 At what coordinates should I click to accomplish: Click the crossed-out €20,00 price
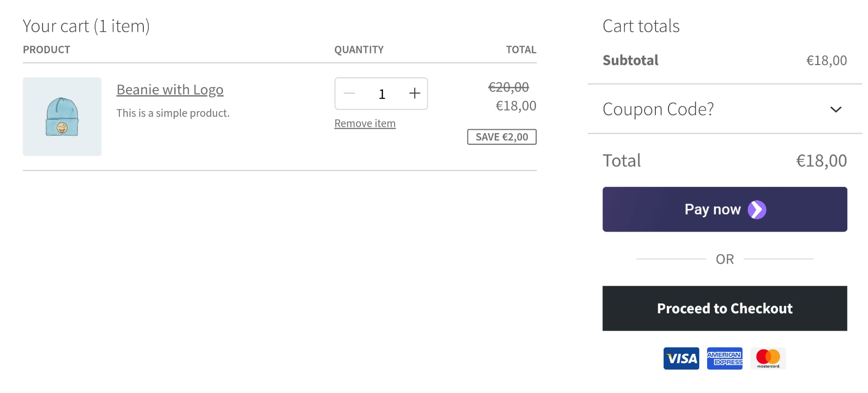(508, 87)
